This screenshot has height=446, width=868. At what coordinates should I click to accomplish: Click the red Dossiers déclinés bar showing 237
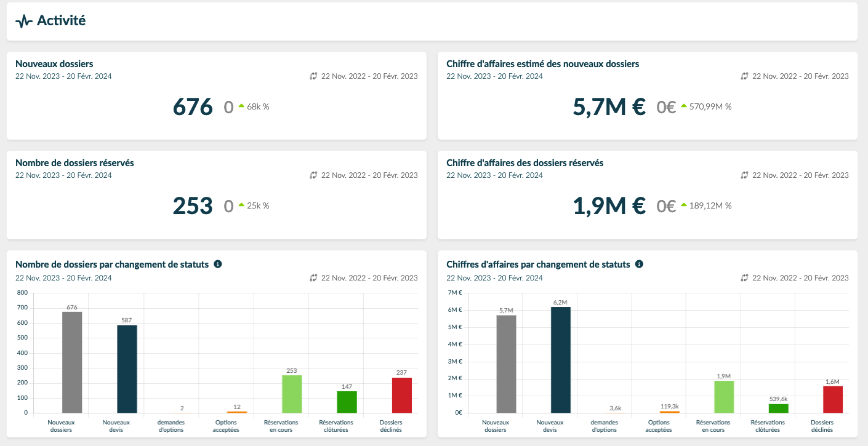click(x=401, y=395)
